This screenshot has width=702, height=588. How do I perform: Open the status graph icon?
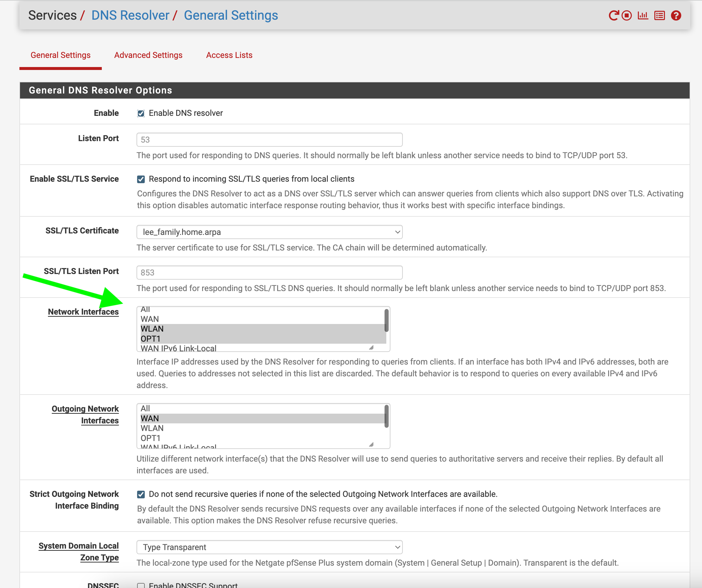[643, 15]
